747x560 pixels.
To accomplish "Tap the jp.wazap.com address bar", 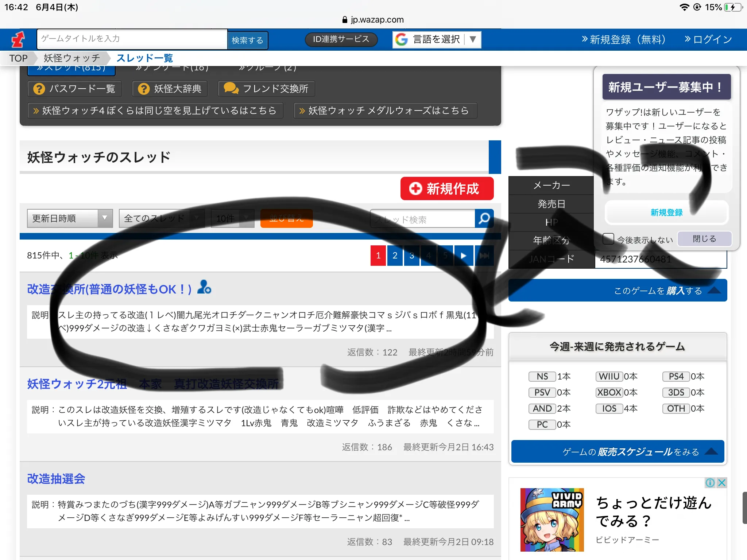I will coord(373,20).
